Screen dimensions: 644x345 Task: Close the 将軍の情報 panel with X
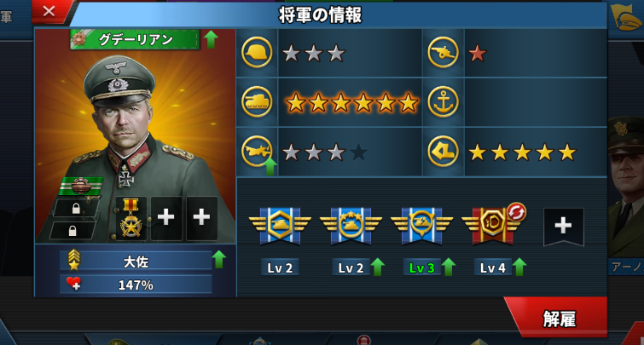[49, 11]
